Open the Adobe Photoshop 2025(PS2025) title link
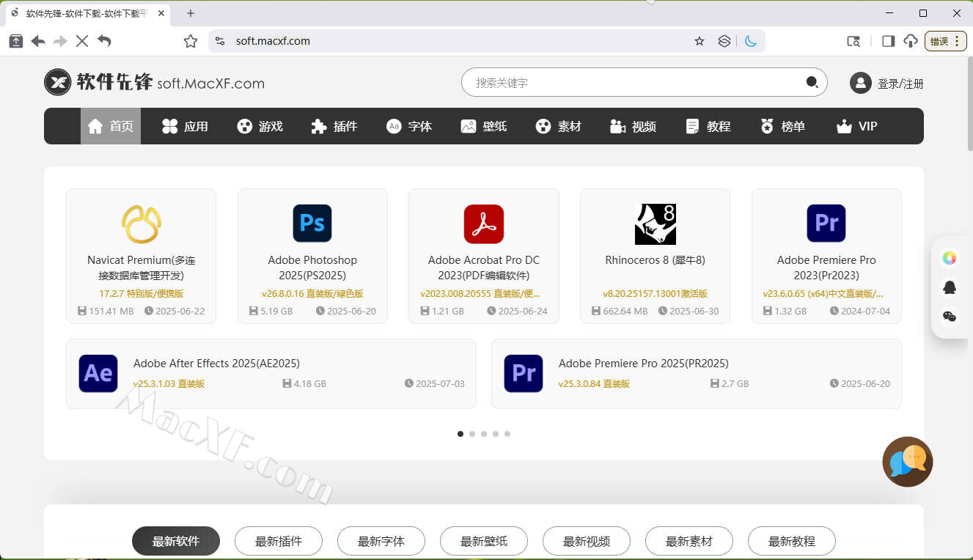The image size is (973, 560). coord(312,268)
